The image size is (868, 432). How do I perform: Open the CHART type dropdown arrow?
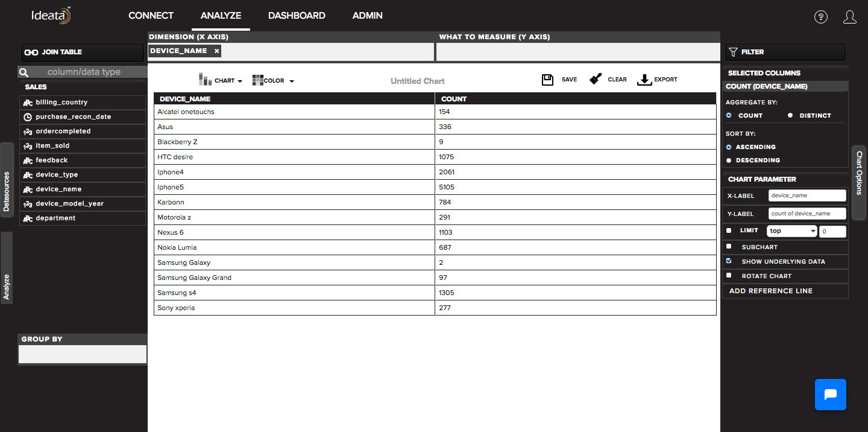coord(239,81)
